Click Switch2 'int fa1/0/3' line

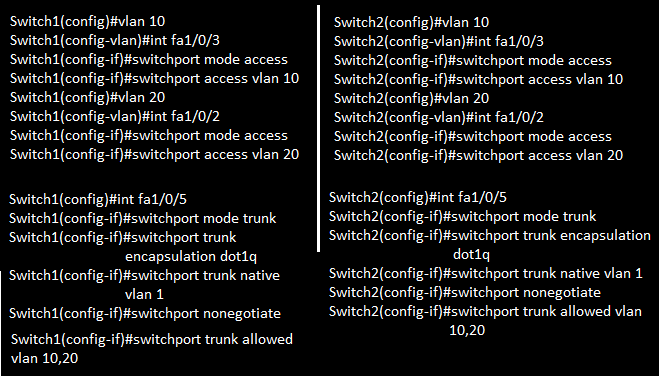pyautogui.click(x=439, y=41)
